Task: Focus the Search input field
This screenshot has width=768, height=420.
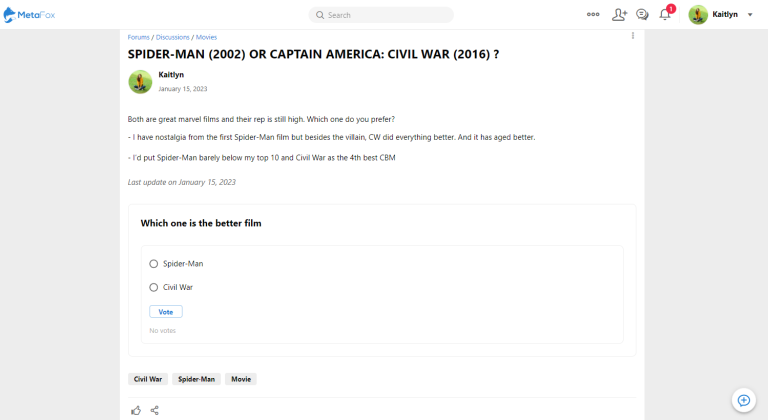Action: coord(381,15)
